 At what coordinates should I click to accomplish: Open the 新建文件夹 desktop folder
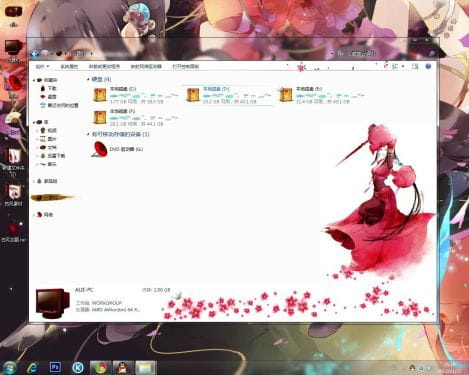13,162
